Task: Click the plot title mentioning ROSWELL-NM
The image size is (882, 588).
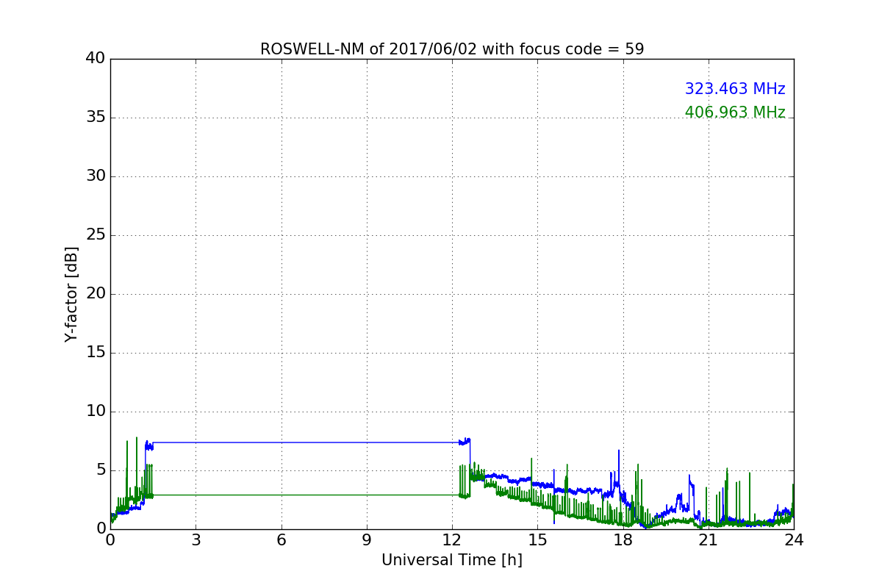Action: [452, 49]
